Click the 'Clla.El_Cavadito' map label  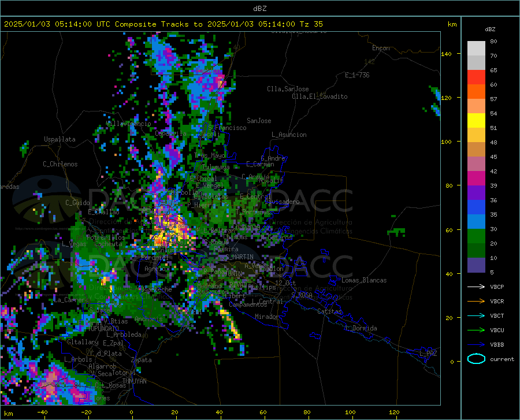click(x=320, y=96)
